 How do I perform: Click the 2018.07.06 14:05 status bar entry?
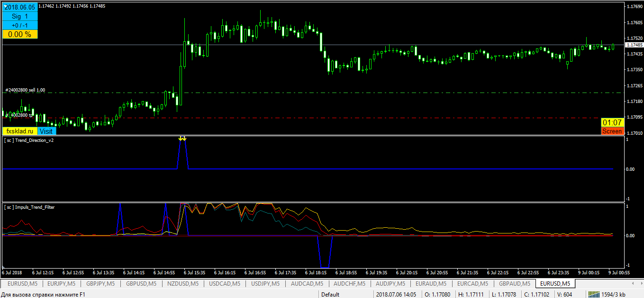[x=397, y=294]
